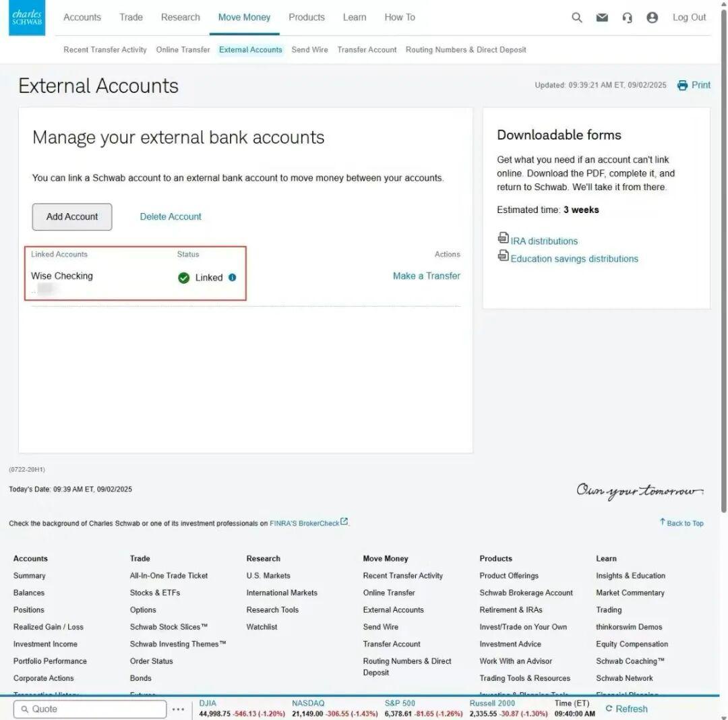Click the Education savings distributions document icon
Viewport: 728px width, 720px height.
(x=503, y=256)
